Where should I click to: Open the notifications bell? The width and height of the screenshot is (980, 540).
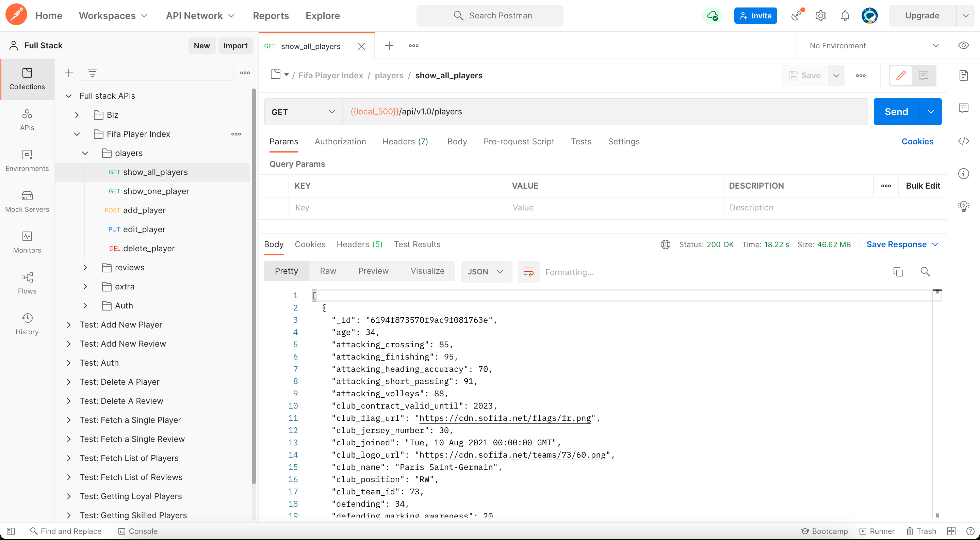[845, 16]
